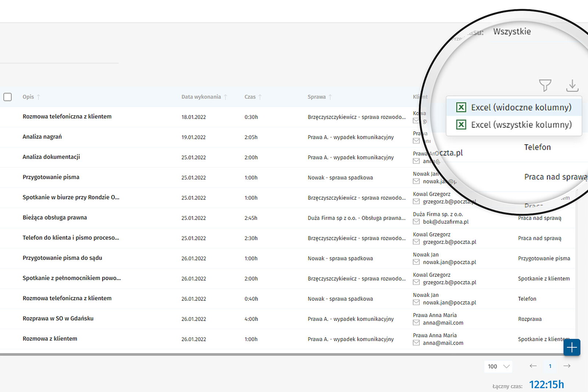Image resolution: width=588 pixels, height=392 pixels.
Task: Click the Data wykonania sort arrow
Action: point(226,97)
